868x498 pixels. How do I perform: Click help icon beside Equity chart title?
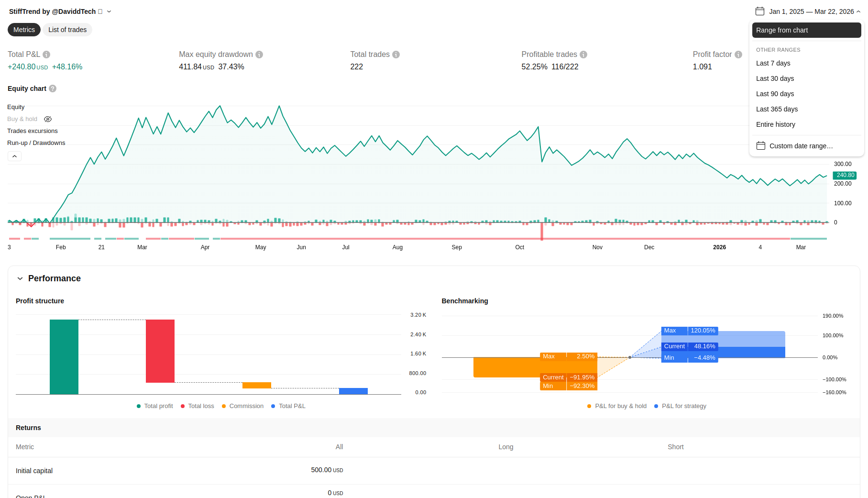(x=53, y=89)
